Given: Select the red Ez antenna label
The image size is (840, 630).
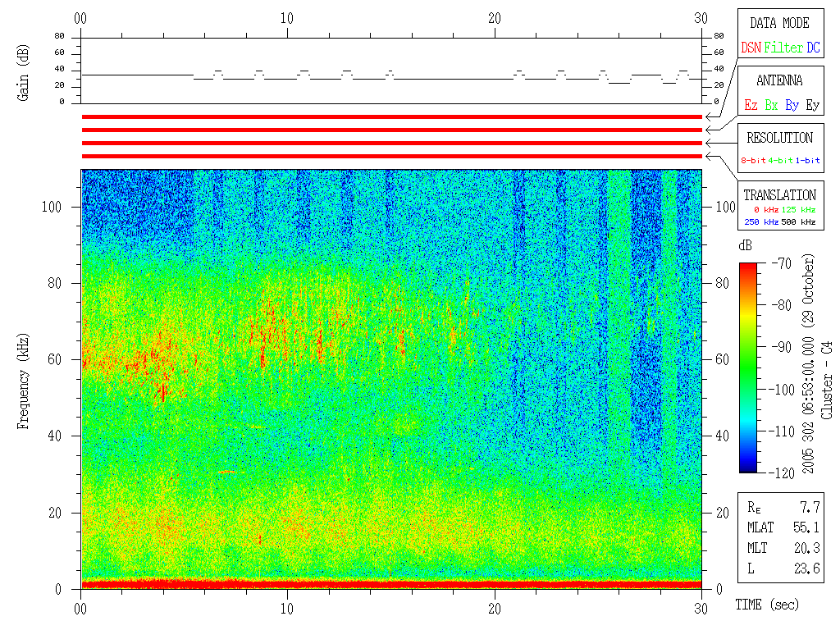Looking at the screenshot, I should click(751, 105).
